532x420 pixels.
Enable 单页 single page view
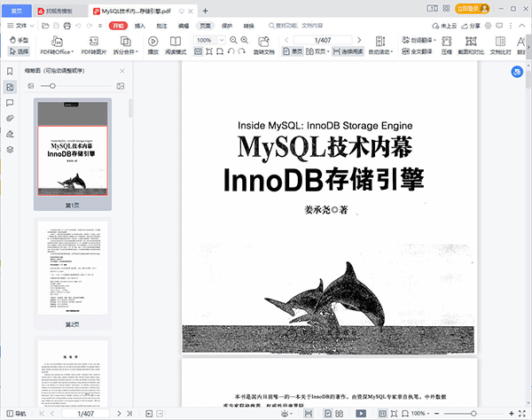[293, 52]
